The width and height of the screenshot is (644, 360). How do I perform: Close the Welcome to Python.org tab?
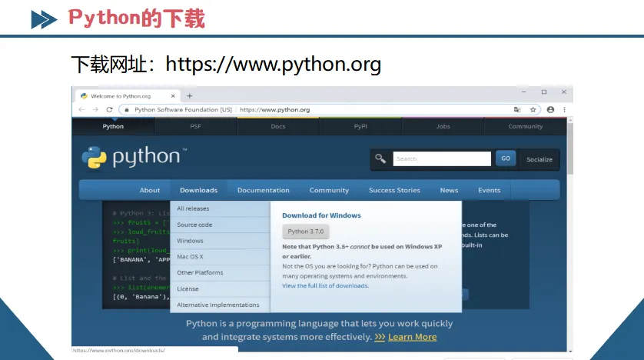[173, 95]
